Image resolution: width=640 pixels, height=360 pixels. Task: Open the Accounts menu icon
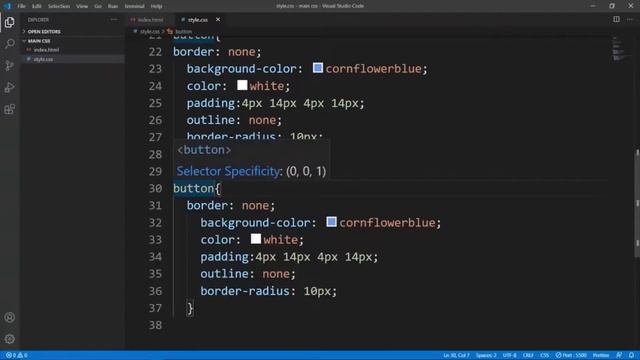9,317
